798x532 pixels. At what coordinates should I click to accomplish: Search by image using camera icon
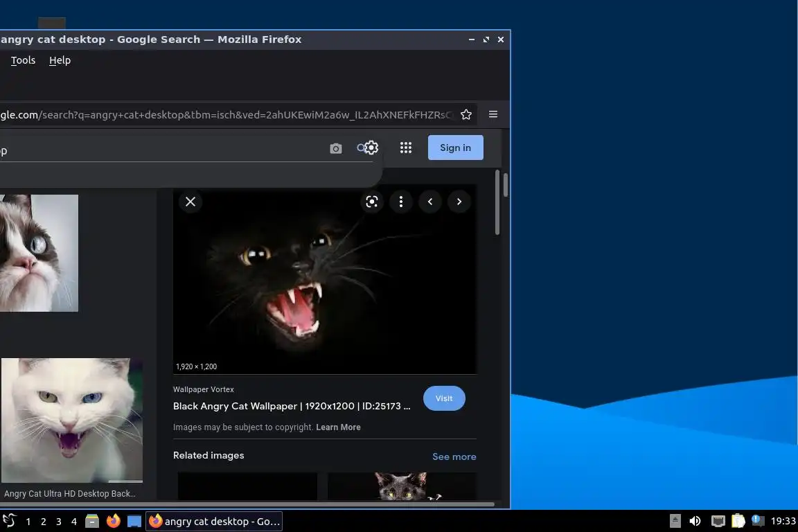pos(336,148)
